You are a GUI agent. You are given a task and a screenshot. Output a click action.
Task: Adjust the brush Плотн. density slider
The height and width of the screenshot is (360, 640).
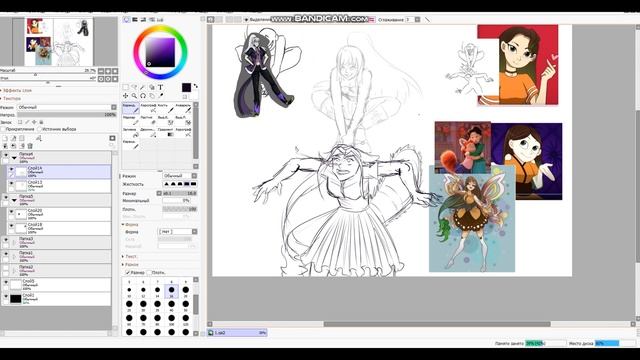(x=180, y=209)
